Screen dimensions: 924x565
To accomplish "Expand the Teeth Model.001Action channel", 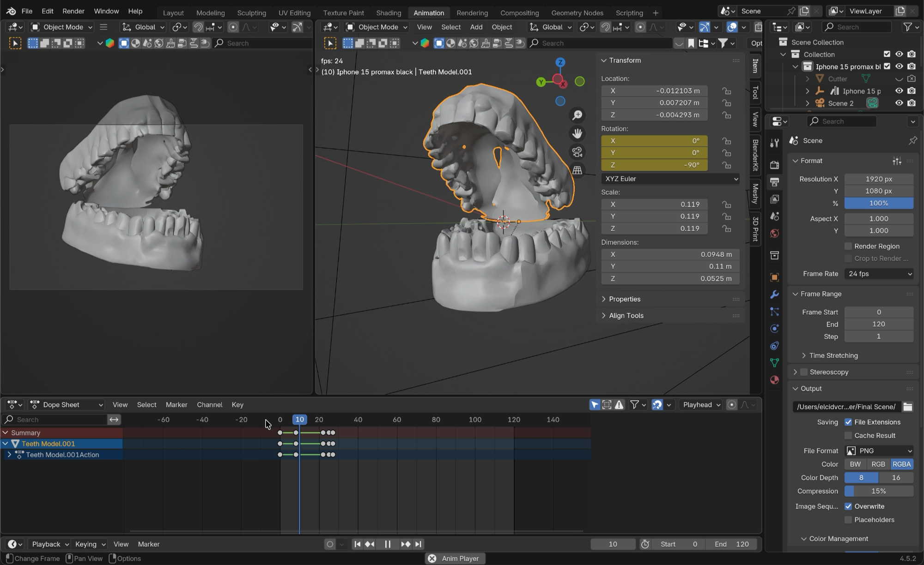I will point(9,455).
